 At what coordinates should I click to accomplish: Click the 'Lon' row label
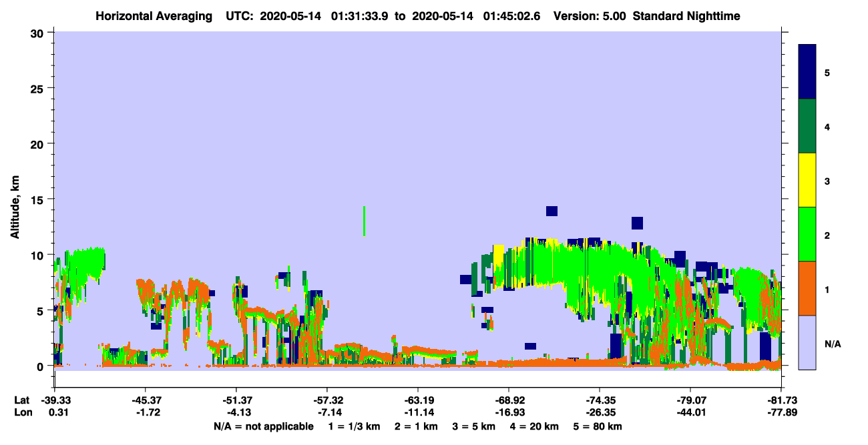22,413
